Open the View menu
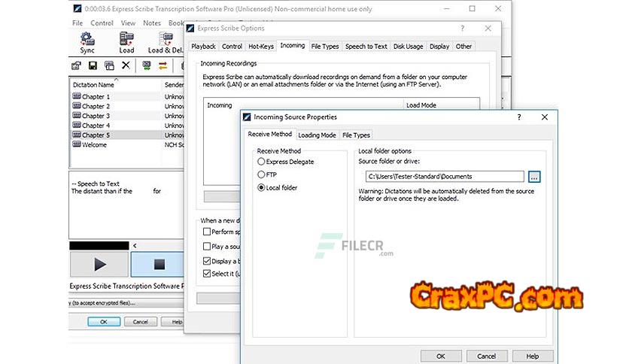629x364 pixels. [128, 23]
